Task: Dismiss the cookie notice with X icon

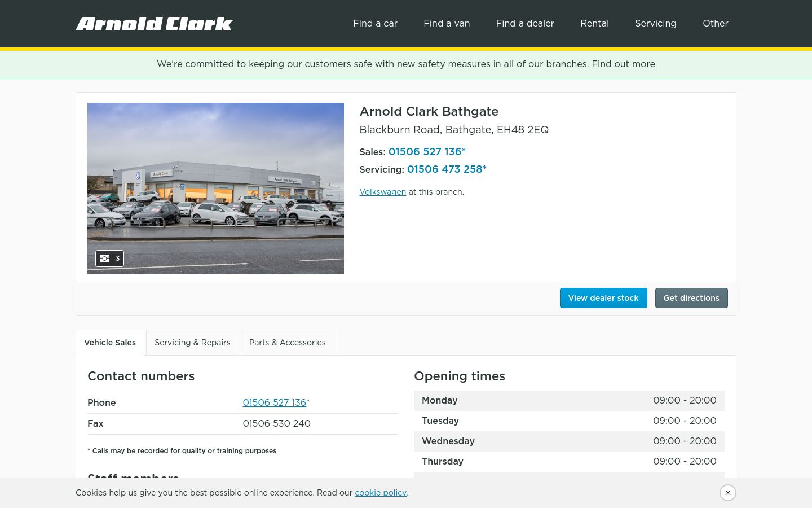Action: coord(728,493)
